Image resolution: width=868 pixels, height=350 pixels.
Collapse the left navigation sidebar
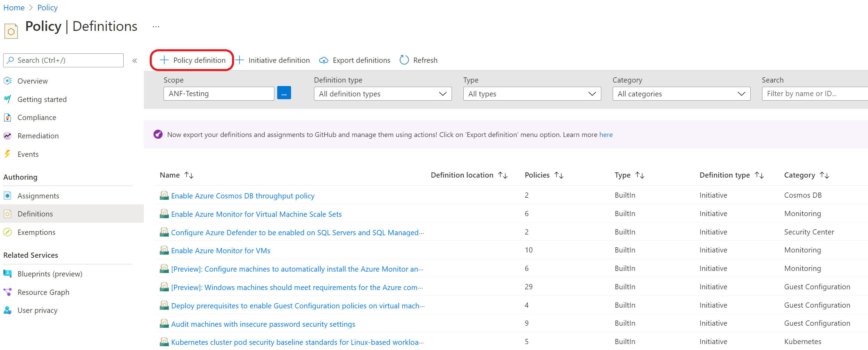tap(135, 60)
